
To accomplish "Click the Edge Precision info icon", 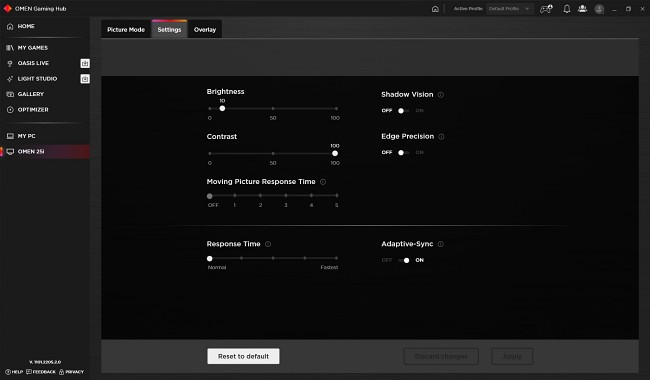I will 441,136.
